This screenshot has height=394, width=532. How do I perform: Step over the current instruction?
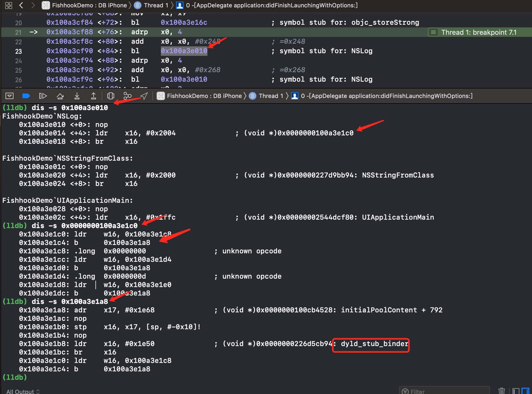(x=60, y=96)
